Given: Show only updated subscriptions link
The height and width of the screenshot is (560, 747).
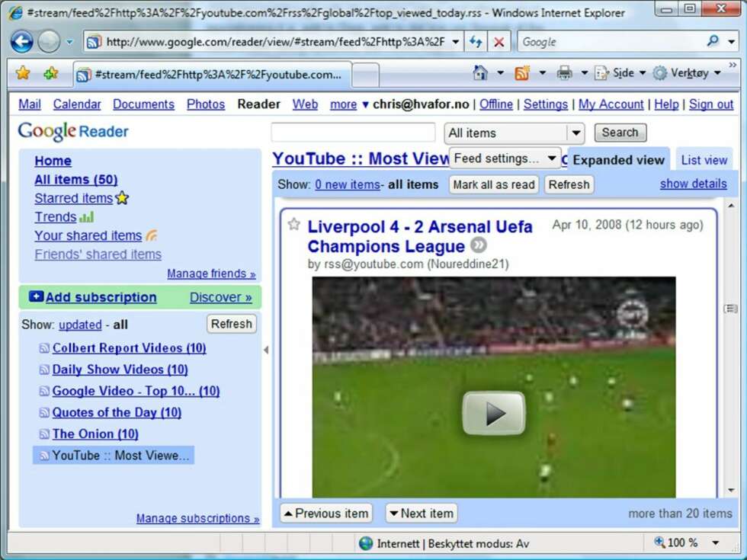Looking at the screenshot, I should (x=80, y=325).
